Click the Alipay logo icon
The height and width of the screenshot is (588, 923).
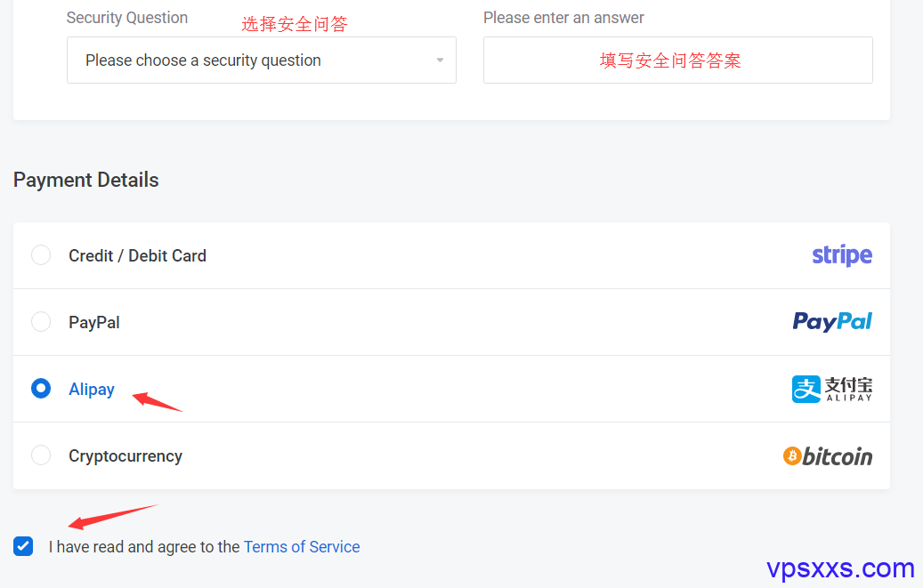tap(832, 389)
